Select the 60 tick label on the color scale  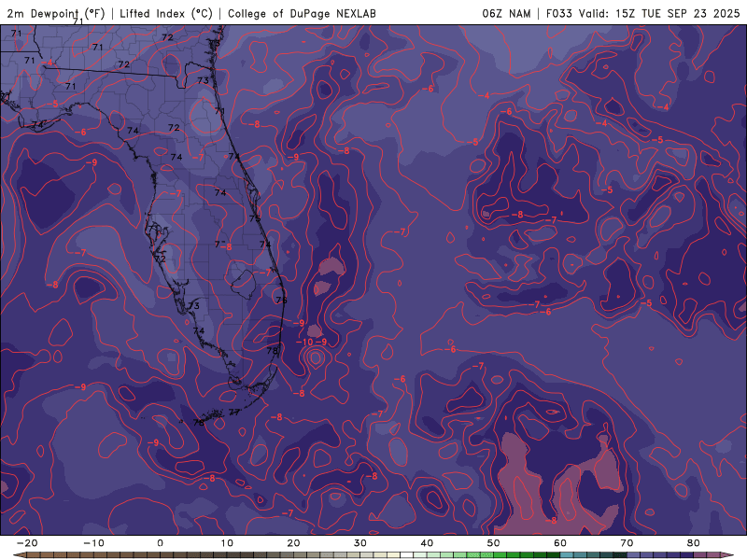(560, 543)
